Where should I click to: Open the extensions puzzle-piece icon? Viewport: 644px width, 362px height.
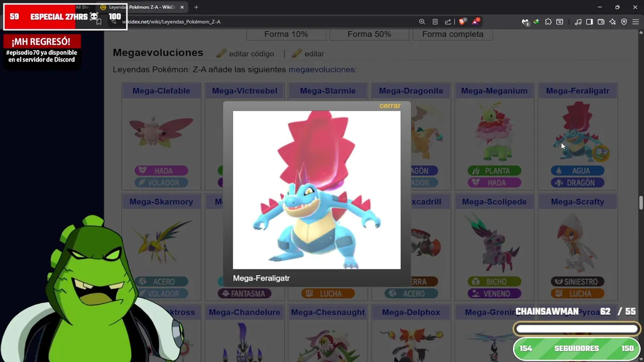pyautogui.click(x=548, y=22)
